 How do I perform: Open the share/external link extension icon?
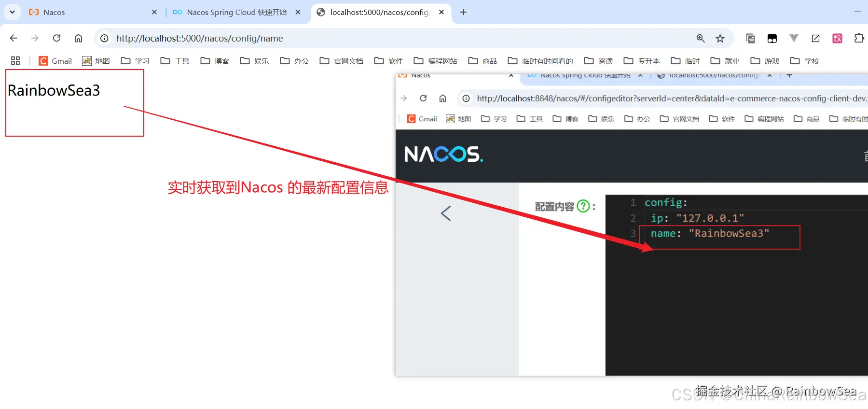[815, 38]
